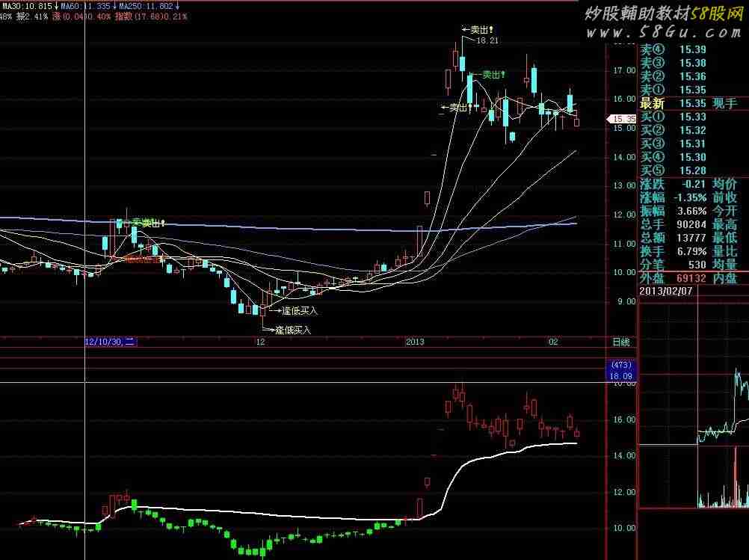This screenshot has width=749, height=560.
Task: Click the MA60:11.335 indicator label
Action: (x=85, y=6)
